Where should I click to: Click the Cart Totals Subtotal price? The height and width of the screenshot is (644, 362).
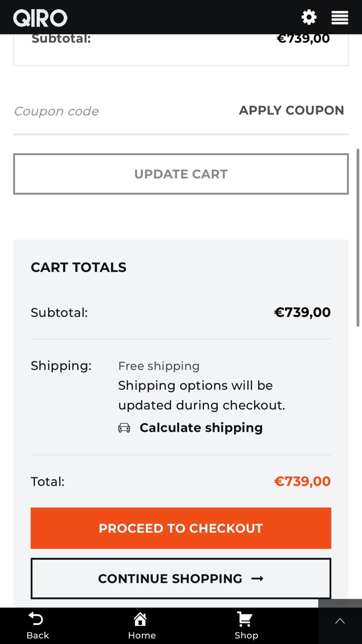click(x=302, y=312)
